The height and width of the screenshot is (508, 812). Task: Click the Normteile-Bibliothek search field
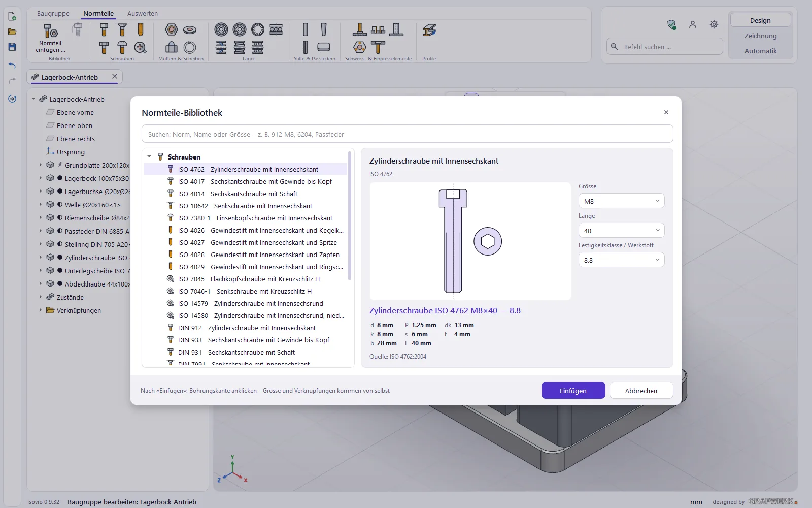pyautogui.click(x=407, y=134)
